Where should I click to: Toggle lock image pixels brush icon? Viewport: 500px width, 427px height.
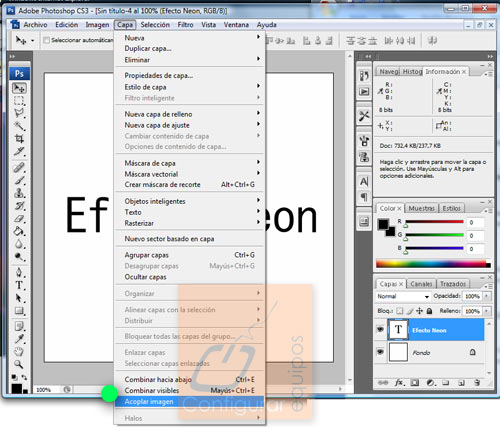410,311
